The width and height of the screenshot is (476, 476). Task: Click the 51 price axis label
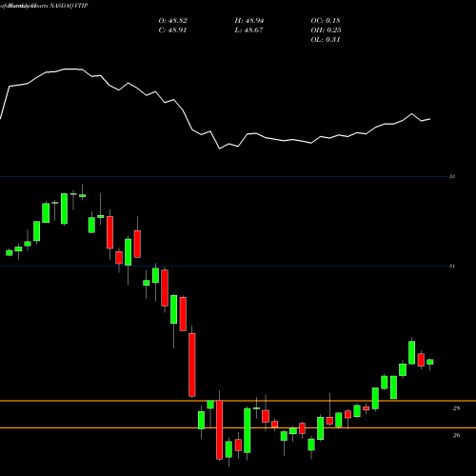click(x=452, y=266)
